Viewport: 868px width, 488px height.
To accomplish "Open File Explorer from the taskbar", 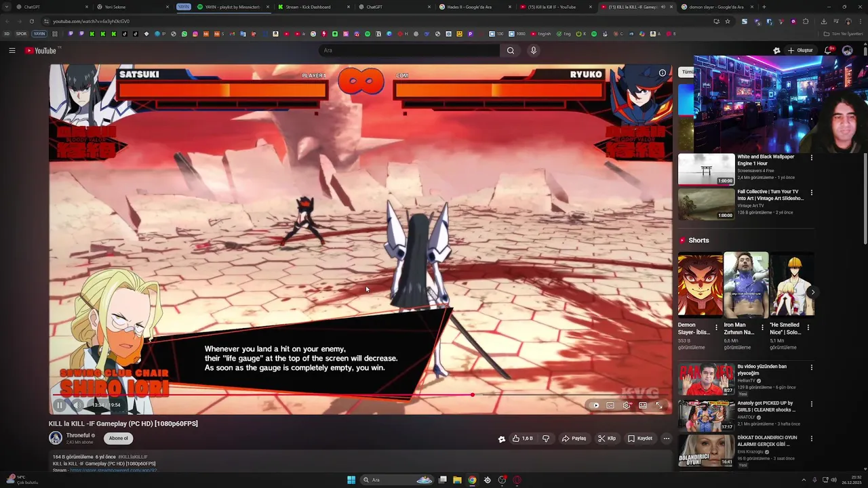I will point(457,480).
